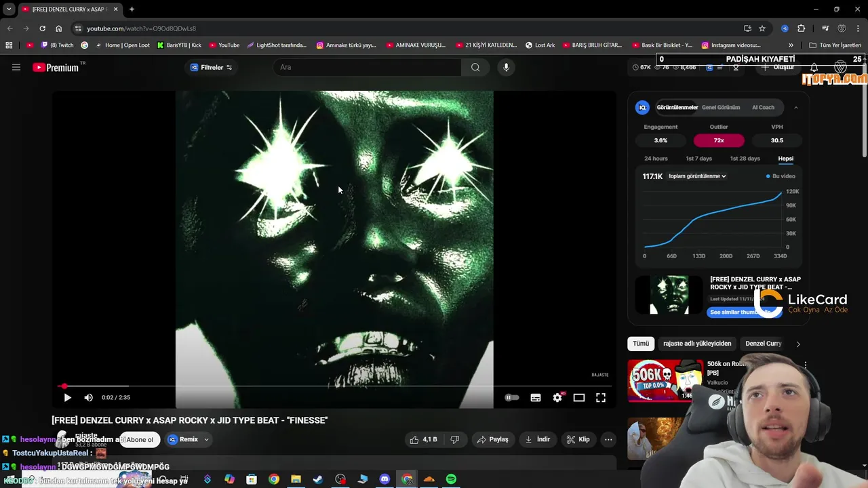Open the AI Coach tab
Screen dimensions: 868x488
763,107
